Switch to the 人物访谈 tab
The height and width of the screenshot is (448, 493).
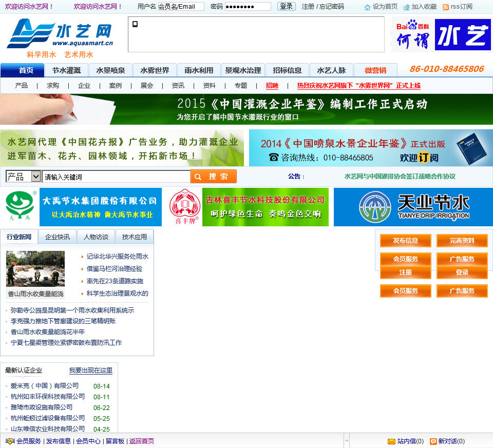point(96,237)
